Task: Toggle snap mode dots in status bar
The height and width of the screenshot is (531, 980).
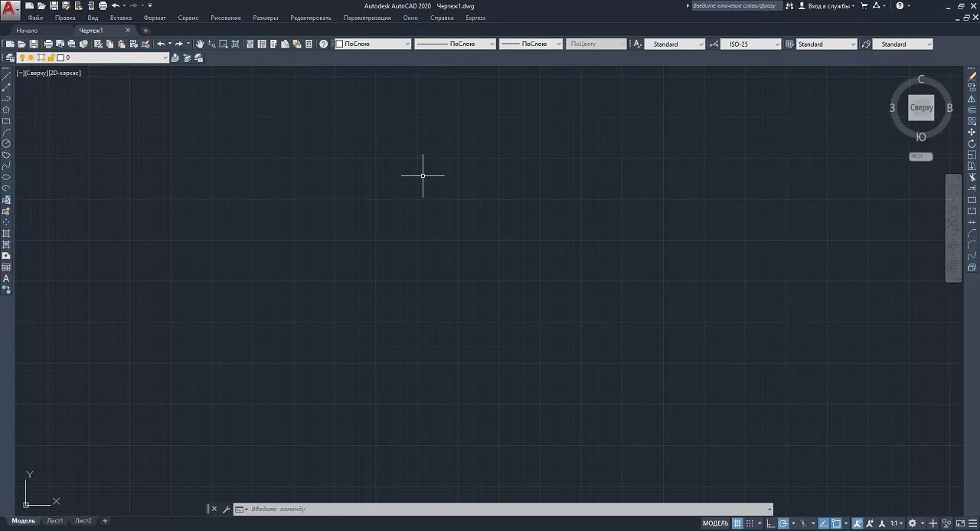Action: point(750,523)
